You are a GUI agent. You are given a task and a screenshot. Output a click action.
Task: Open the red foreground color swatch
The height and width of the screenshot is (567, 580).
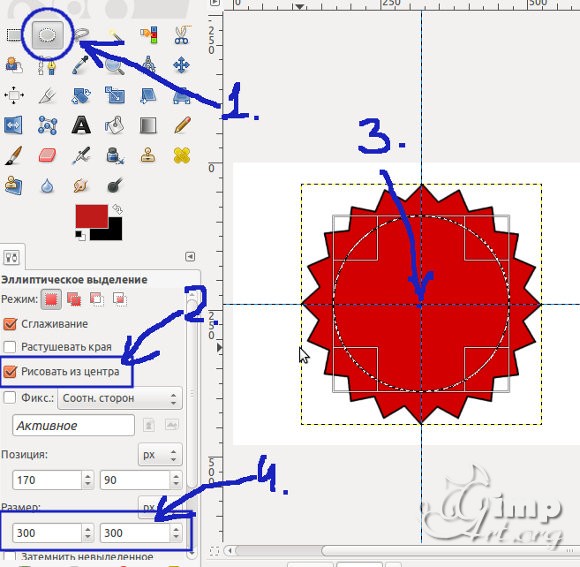point(92,216)
